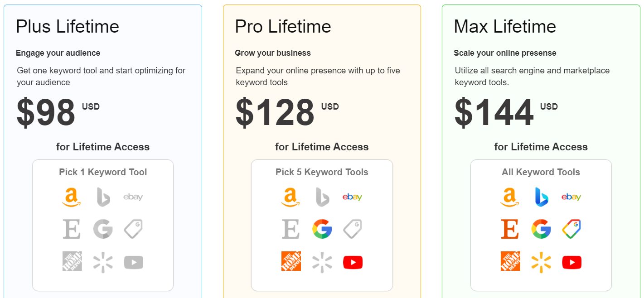Select the orange Etsy icon in Max Lifetime

tap(510, 229)
